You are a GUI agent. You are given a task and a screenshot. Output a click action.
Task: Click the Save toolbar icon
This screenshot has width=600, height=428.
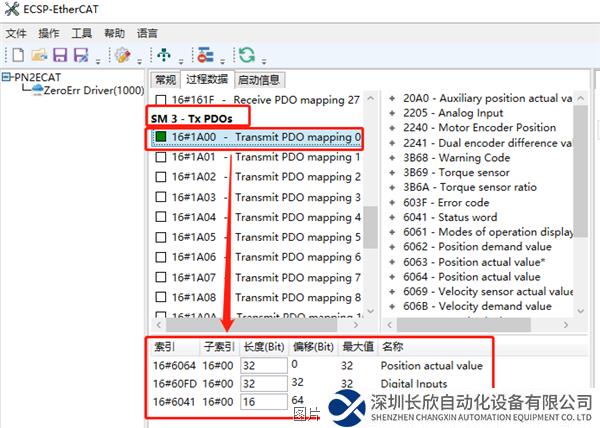[60, 54]
